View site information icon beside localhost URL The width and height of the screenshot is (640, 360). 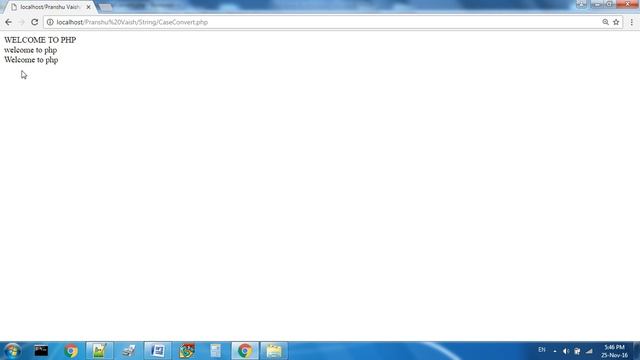pyautogui.click(x=50, y=22)
